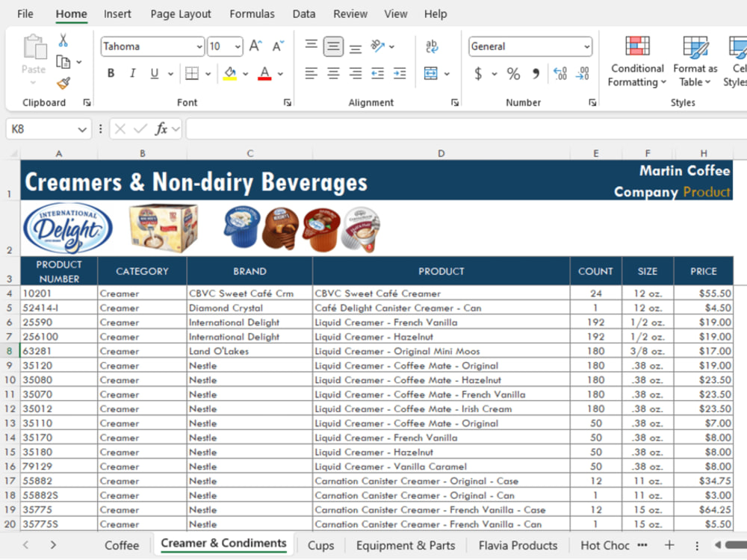This screenshot has height=560, width=747.
Task: Toggle center alignment on the cell
Action: (x=333, y=74)
